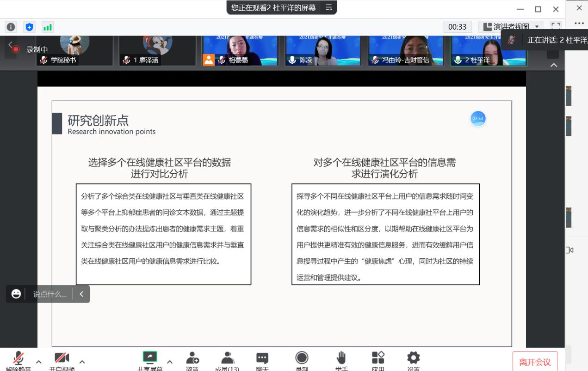
Task: Turn on camera (开启视频)
Action: 62,359
